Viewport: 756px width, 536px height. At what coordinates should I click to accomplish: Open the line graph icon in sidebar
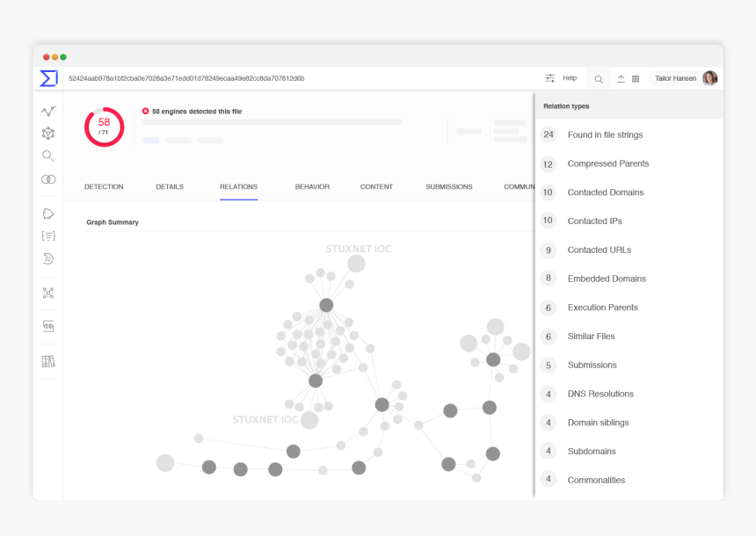tap(48, 112)
